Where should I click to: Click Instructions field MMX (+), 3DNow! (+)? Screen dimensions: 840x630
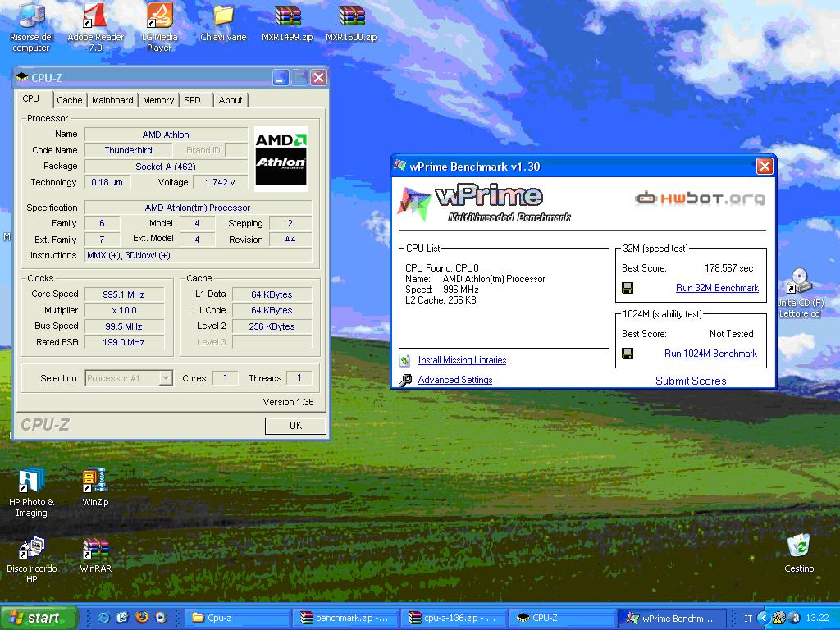199,256
